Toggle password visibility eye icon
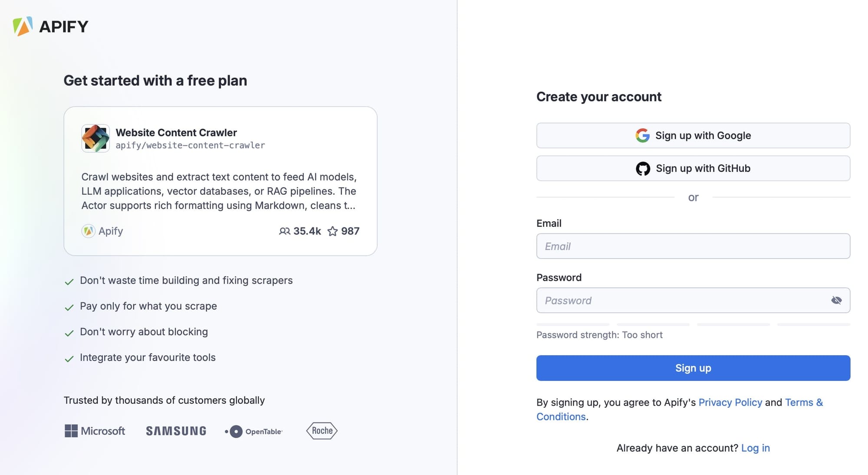 836,300
